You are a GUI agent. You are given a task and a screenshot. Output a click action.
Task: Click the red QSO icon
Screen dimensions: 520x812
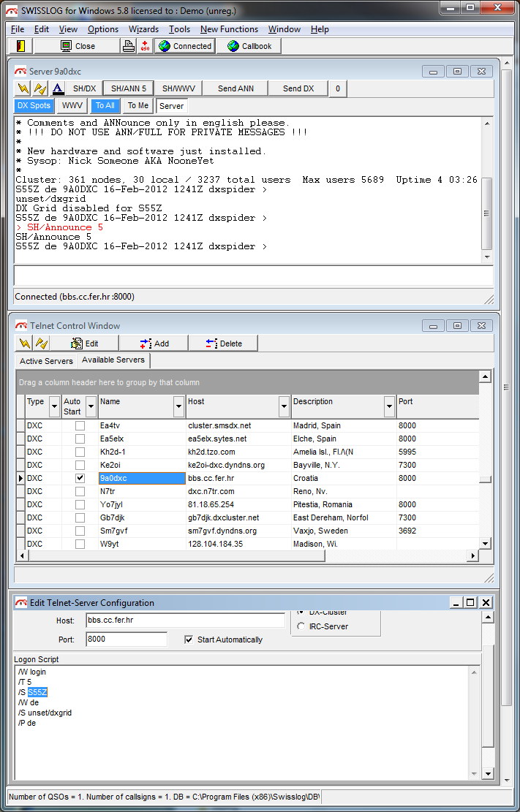coord(145,46)
